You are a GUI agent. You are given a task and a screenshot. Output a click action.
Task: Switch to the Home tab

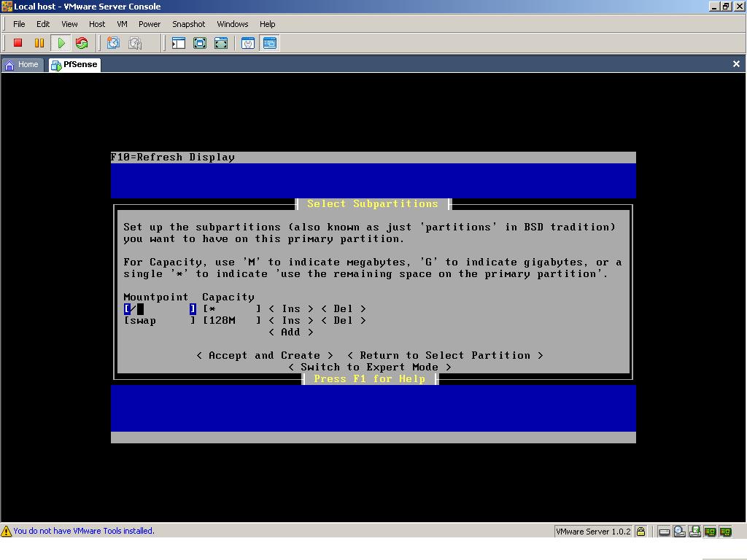(x=23, y=64)
